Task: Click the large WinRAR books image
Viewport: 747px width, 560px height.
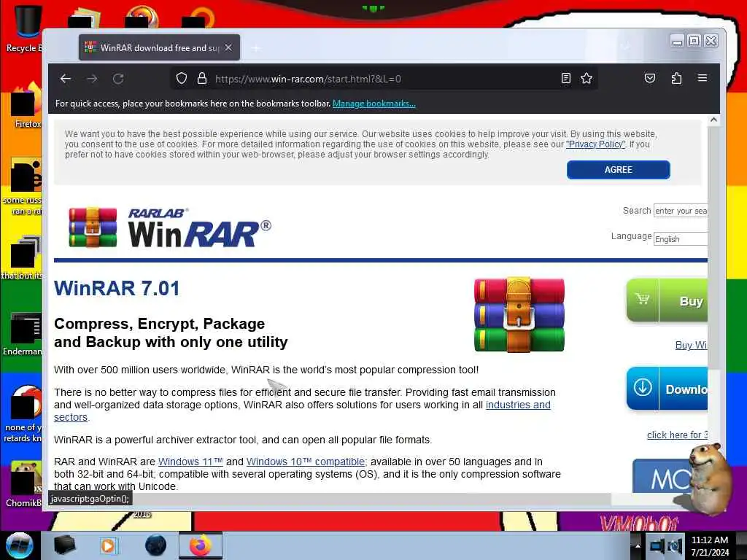Action: click(519, 315)
